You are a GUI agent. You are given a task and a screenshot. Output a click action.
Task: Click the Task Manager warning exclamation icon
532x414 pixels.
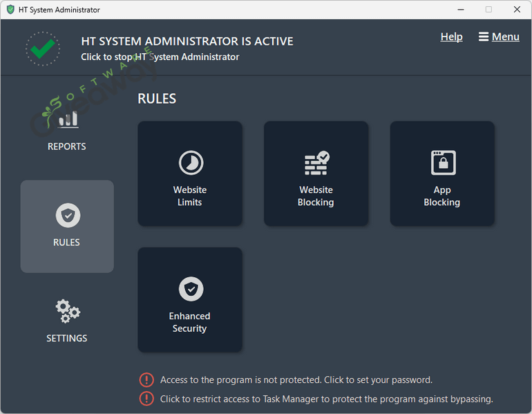click(x=146, y=399)
